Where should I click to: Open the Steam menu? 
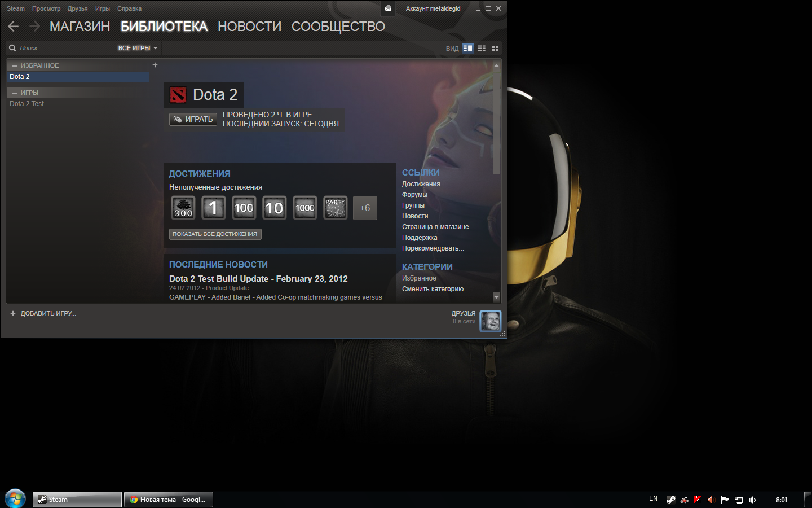tap(16, 8)
